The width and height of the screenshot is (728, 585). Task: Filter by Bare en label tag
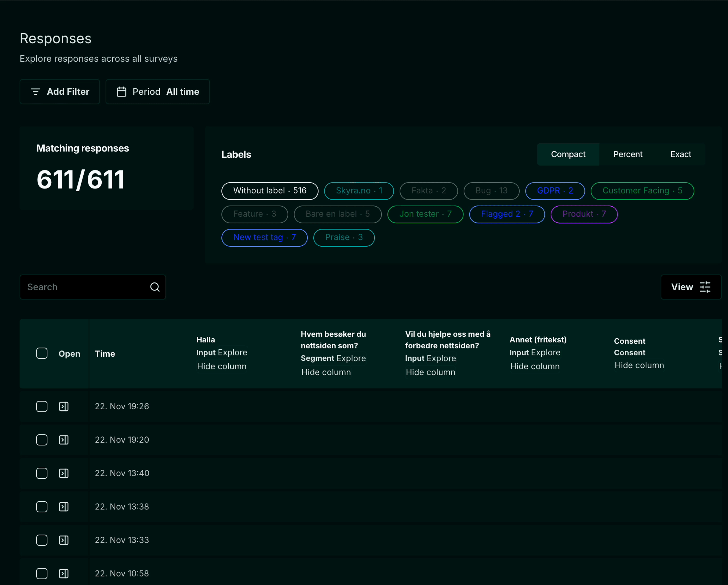[338, 214]
